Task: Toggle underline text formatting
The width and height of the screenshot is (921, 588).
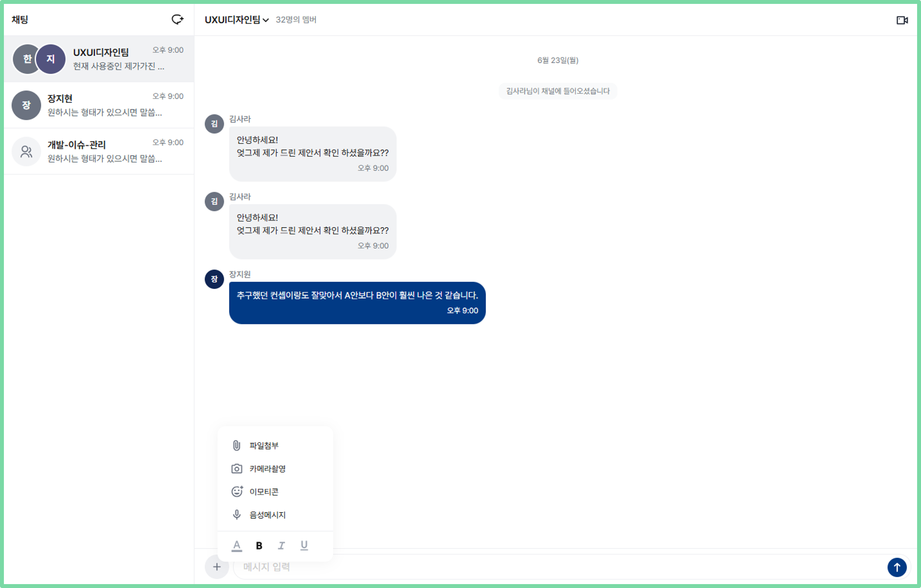Action: pyautogui.click(x=304, y=546)
